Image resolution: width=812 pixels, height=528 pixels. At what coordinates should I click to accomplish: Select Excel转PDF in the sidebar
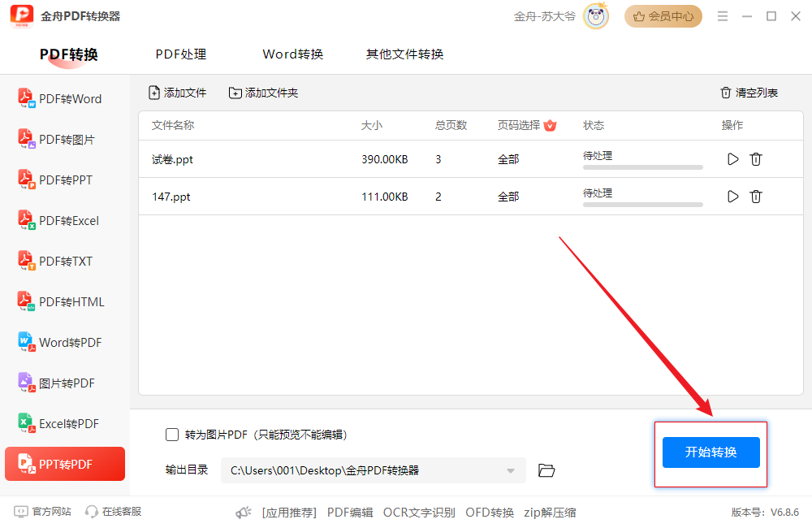point(65,424)
